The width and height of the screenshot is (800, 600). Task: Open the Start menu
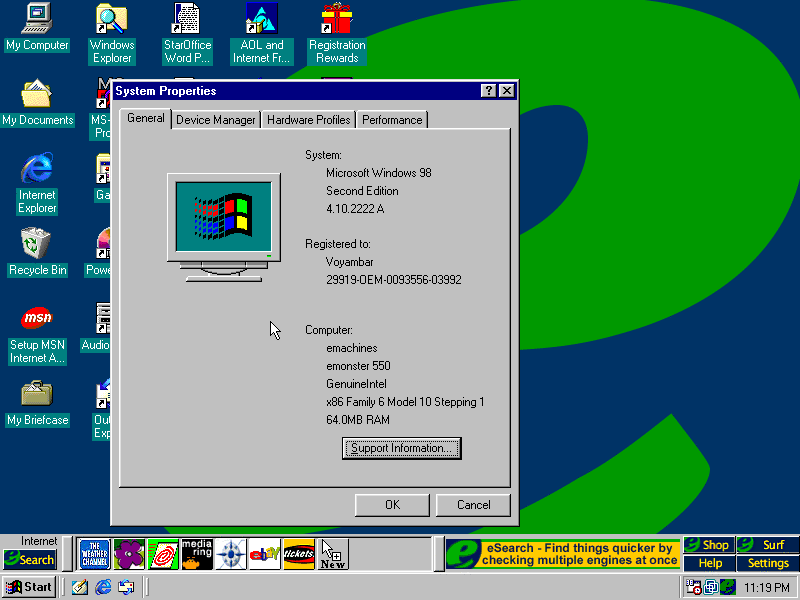point(29,587)
